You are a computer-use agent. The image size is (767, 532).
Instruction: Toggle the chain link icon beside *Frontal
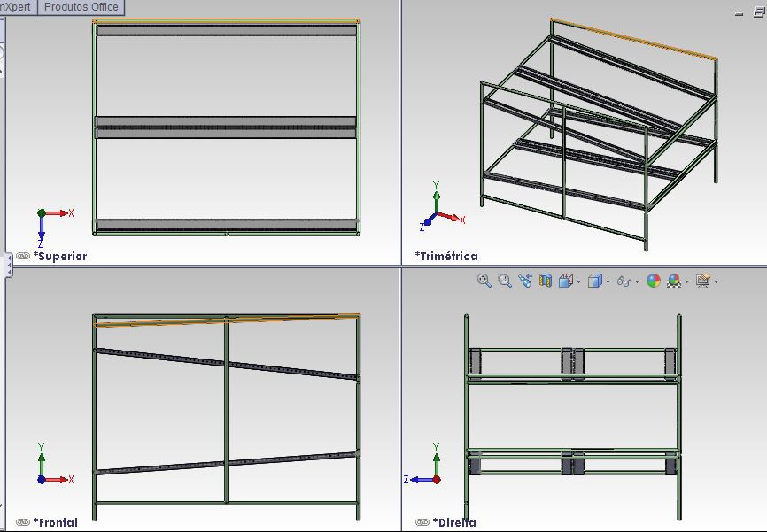21,522
